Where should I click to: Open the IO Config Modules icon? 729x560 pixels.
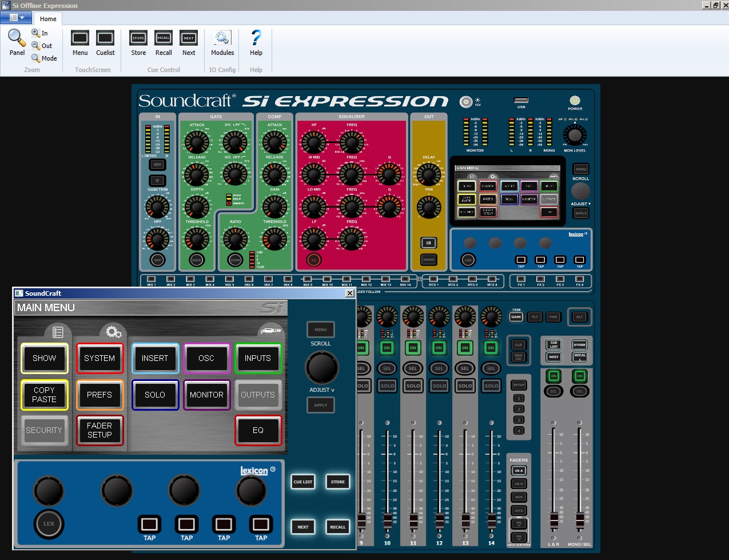point(222,38)
